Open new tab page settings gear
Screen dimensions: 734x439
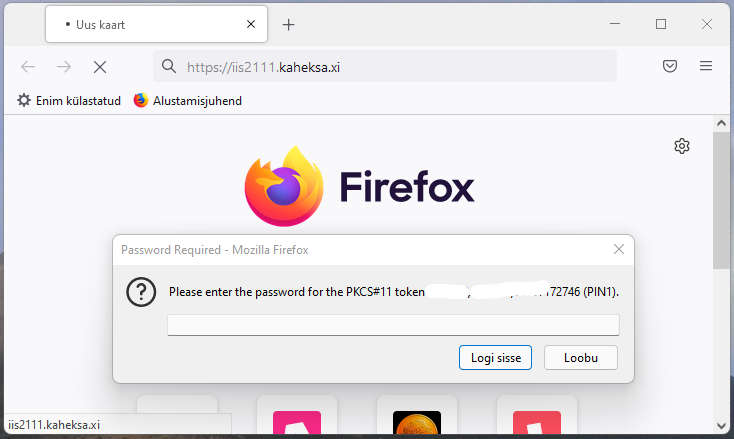[x=682, y=146]
